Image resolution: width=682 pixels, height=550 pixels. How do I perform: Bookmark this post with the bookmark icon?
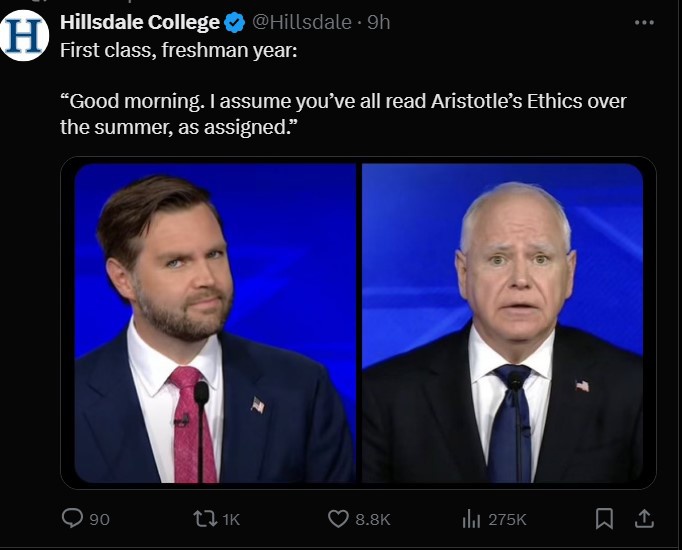[605, 518]
